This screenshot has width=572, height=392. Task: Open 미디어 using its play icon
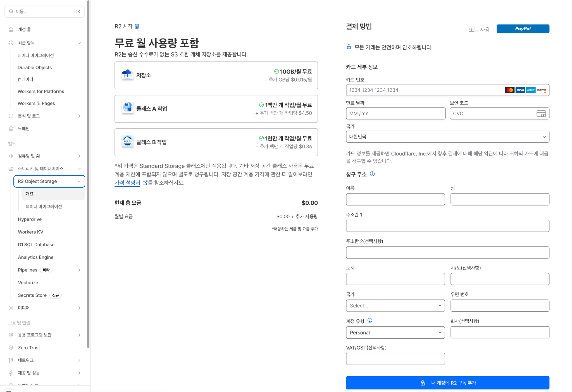pyautogui.click(x=11, y=308)
